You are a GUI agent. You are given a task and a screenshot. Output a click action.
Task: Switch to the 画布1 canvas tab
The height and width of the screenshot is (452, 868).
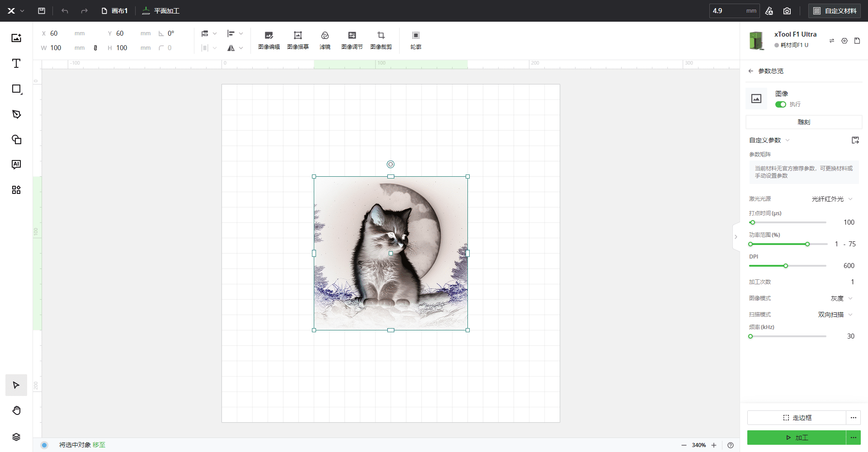click(115, 11)
